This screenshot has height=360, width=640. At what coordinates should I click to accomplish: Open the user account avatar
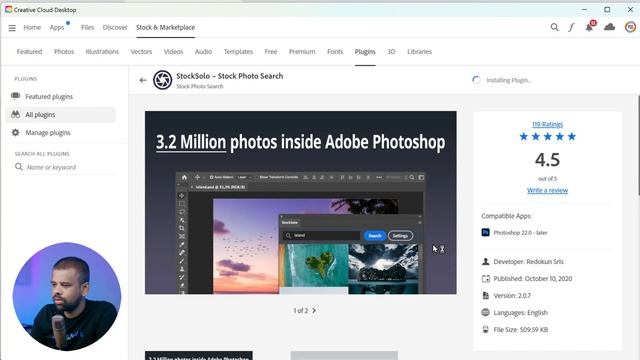[x=630, y=27]
